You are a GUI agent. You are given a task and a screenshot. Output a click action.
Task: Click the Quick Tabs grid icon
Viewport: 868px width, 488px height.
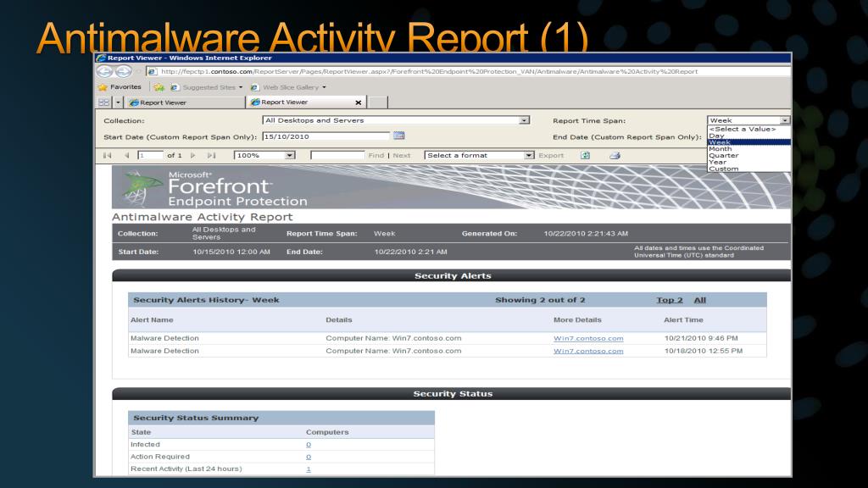pyautogui.click(x=104, y=103)
